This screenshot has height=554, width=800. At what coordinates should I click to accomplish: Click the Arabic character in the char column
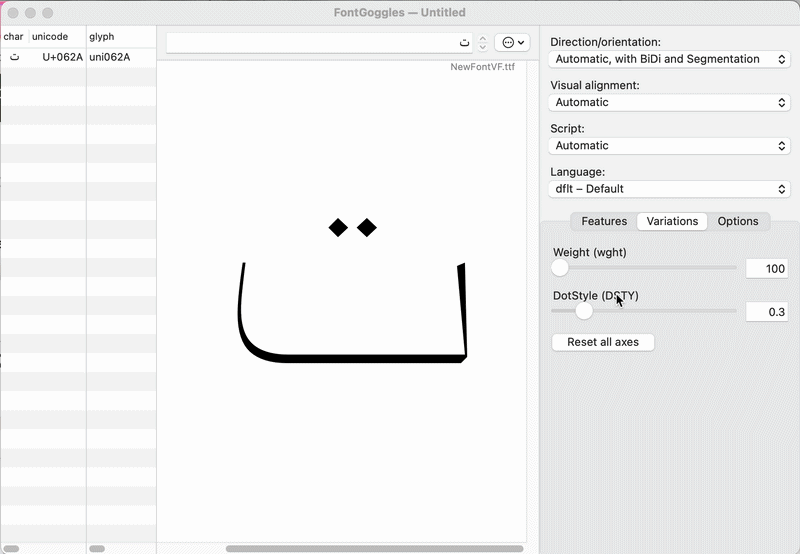click(15, 57)
